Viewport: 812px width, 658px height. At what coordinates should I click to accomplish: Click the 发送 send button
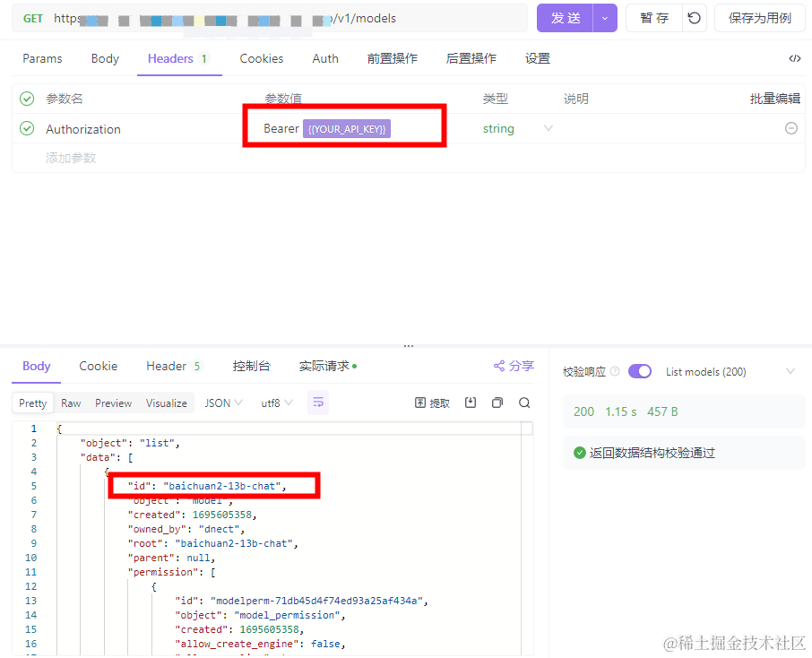pyautogui.click(x=565, y=18)
